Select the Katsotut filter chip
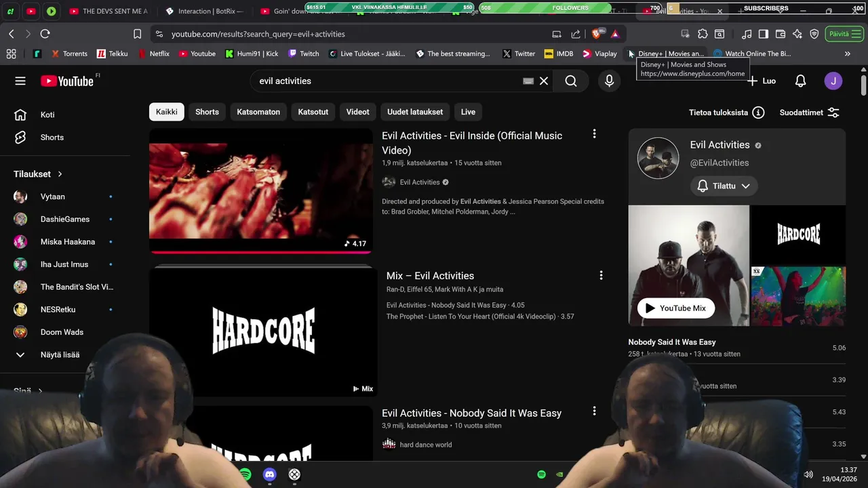868x488 pixels. click(x=313, y=112)
